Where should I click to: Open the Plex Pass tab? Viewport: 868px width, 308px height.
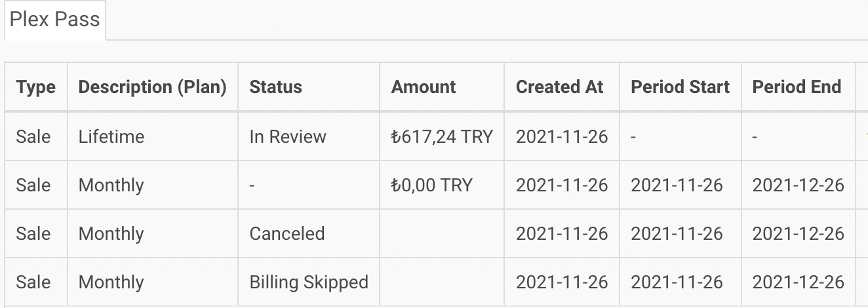(54, 20)
